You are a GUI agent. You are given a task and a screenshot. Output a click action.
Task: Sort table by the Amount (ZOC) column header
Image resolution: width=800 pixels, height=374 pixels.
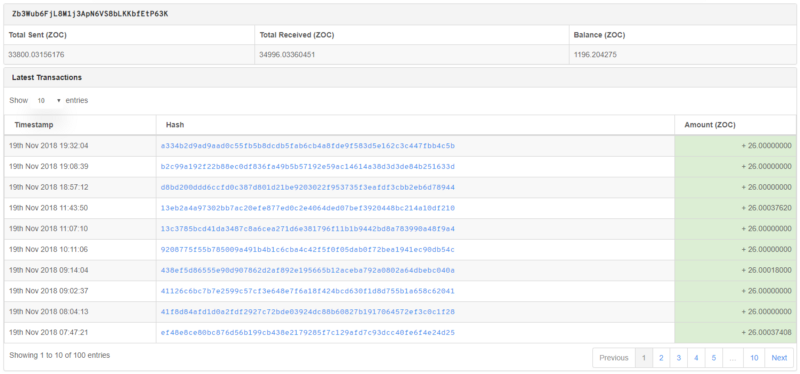pos(735,125)
